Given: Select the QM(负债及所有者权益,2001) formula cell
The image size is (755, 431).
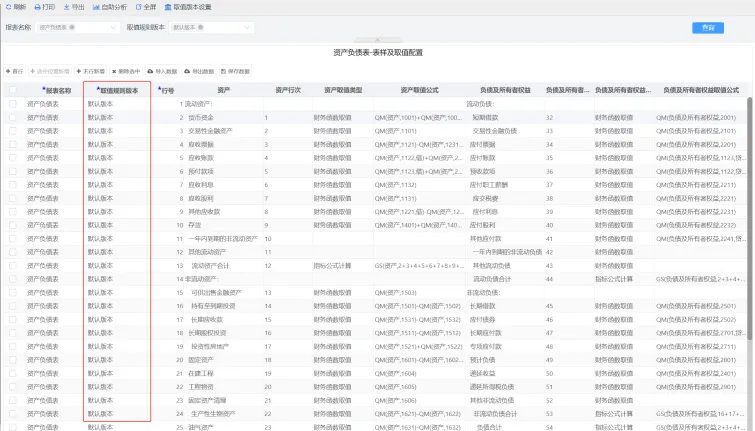Looking at the screenshot, I should pos(696,117).
